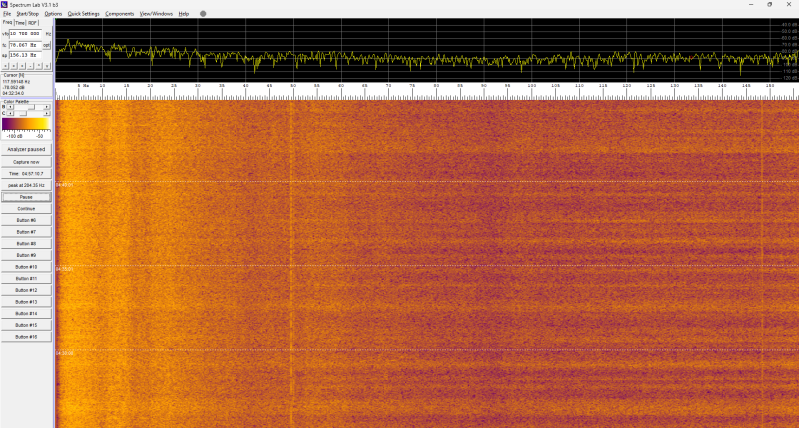Viewport: 799px width, 428px height.
Task: Click Button #16
Action: coord(26,337)
